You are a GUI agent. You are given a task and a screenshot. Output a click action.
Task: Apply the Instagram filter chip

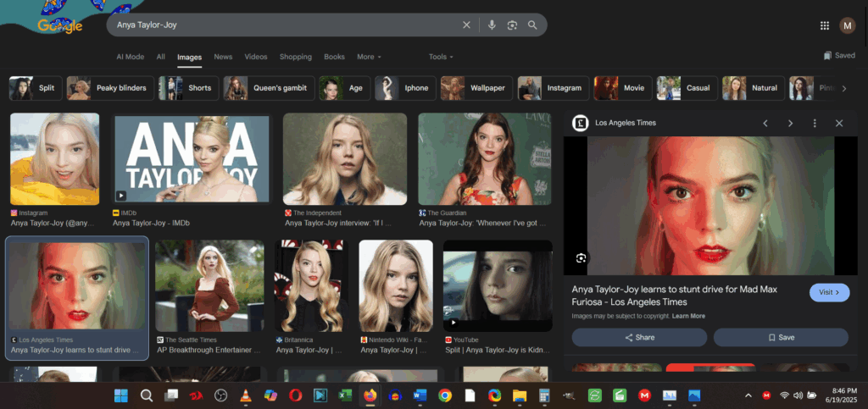click(553, 88)
